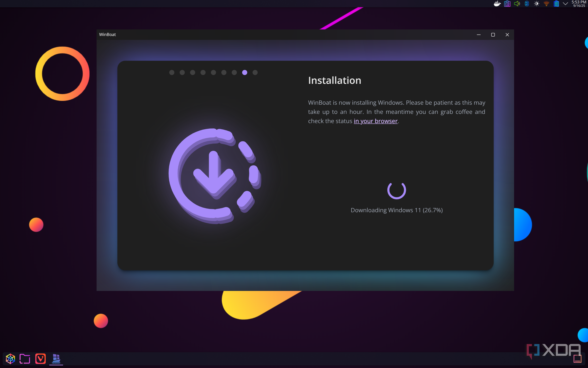Close the WinBoat window

[507, 35]
